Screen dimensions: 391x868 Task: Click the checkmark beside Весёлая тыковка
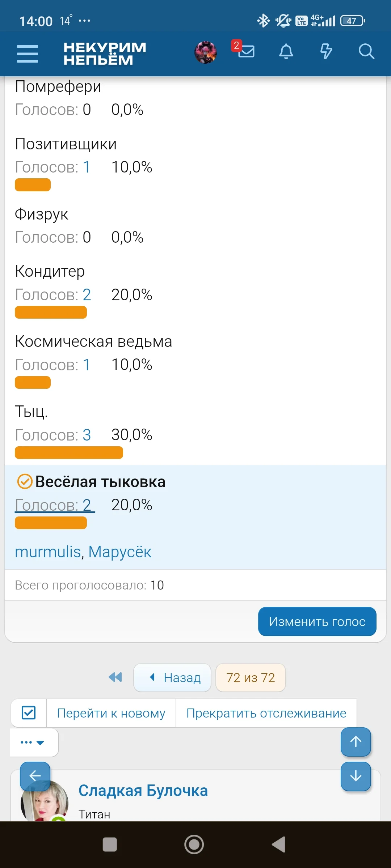(24, 481)
